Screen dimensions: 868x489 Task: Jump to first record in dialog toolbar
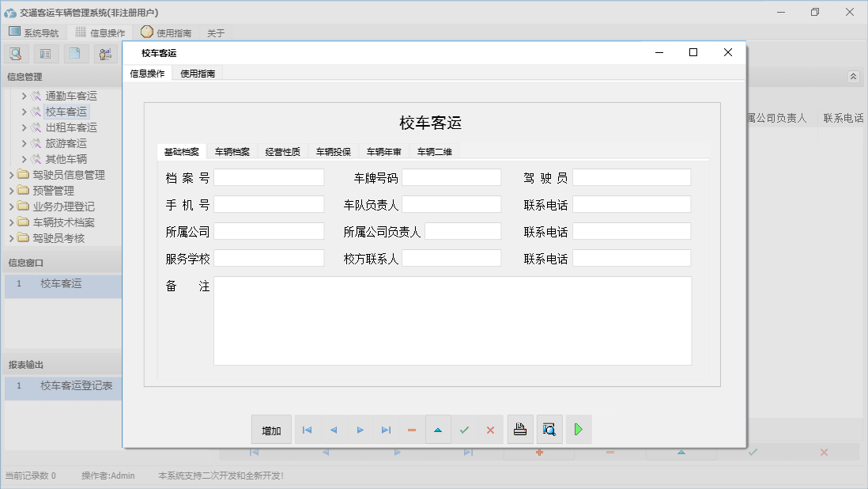pos(308,430)
